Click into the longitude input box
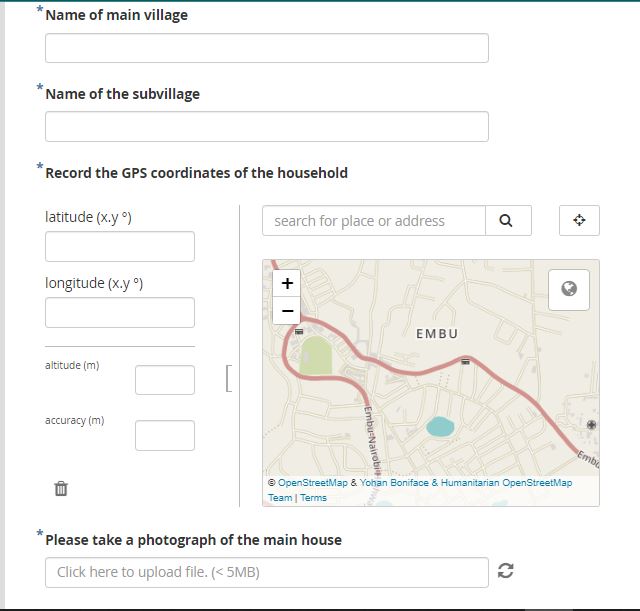 120,313
